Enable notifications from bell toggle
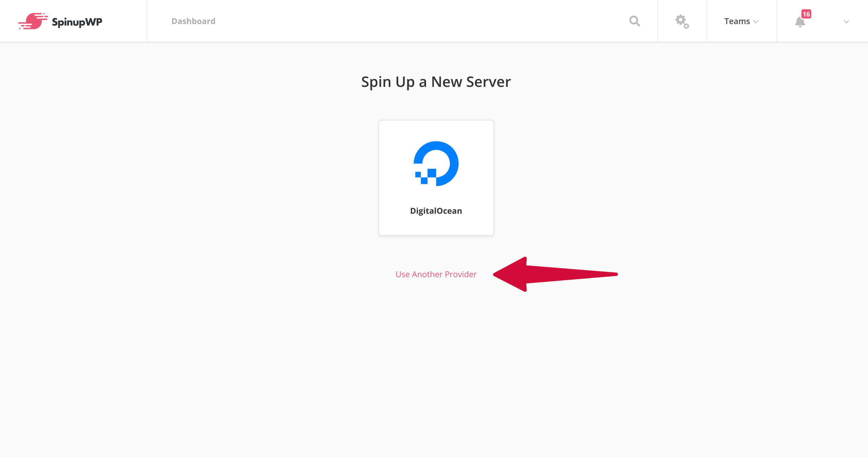The height and width of the screenshot is (457, 868). tap(800, 21)
